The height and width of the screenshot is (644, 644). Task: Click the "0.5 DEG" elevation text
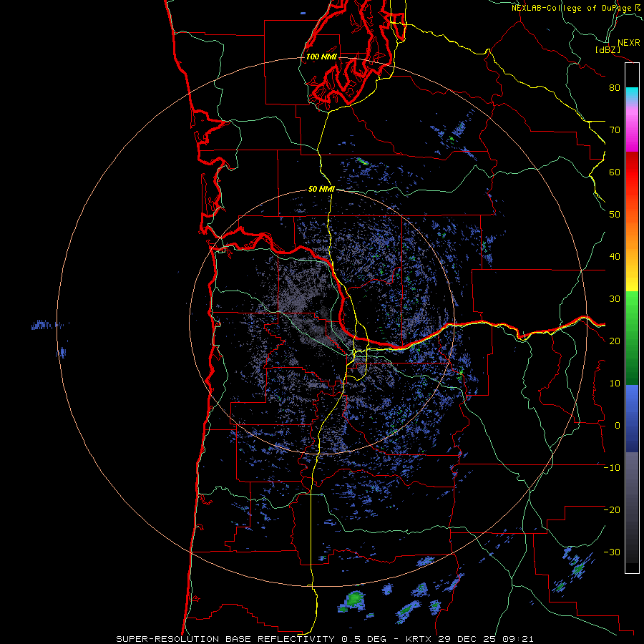coord(364,639)
